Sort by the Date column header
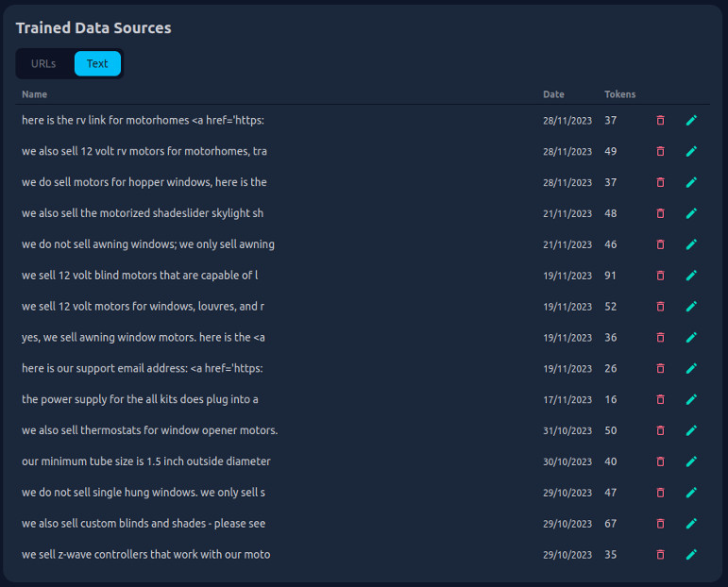The image size is (728, 587). (553, 94)
